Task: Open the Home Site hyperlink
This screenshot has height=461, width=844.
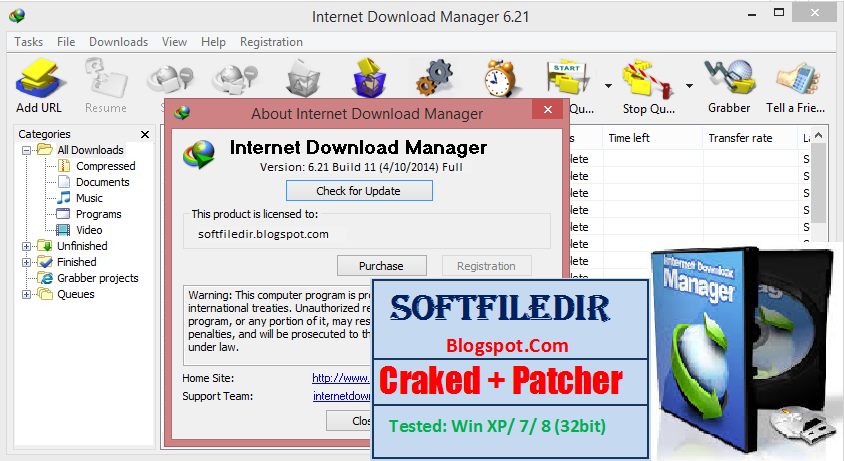Action: point(341,378)
